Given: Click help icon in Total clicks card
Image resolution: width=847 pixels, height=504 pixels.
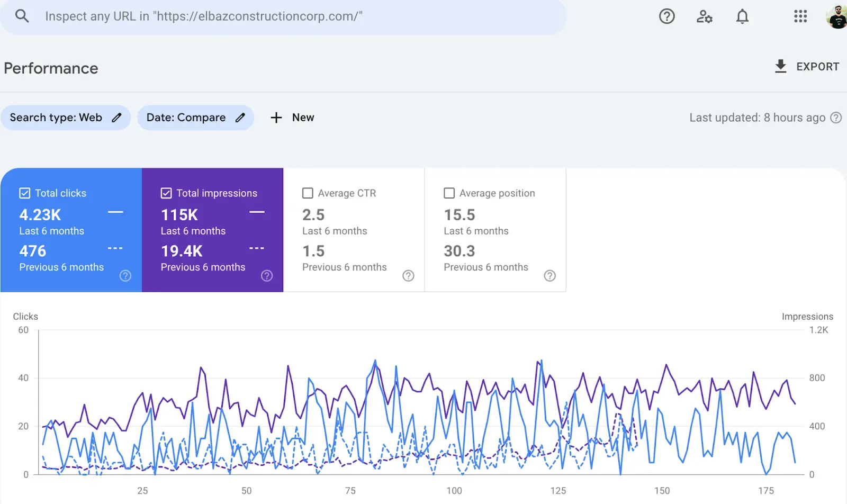Looking at the screenshot, I should (125, 275).
